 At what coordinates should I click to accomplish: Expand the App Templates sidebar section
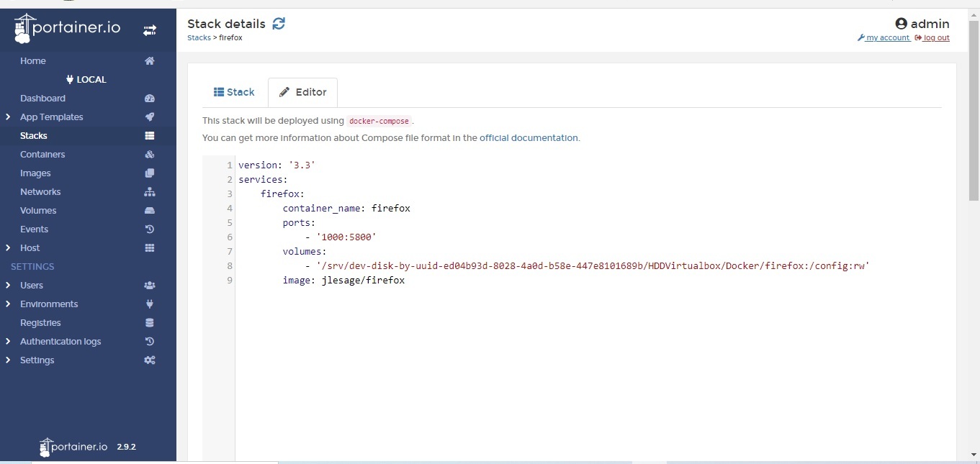point(8,117)
